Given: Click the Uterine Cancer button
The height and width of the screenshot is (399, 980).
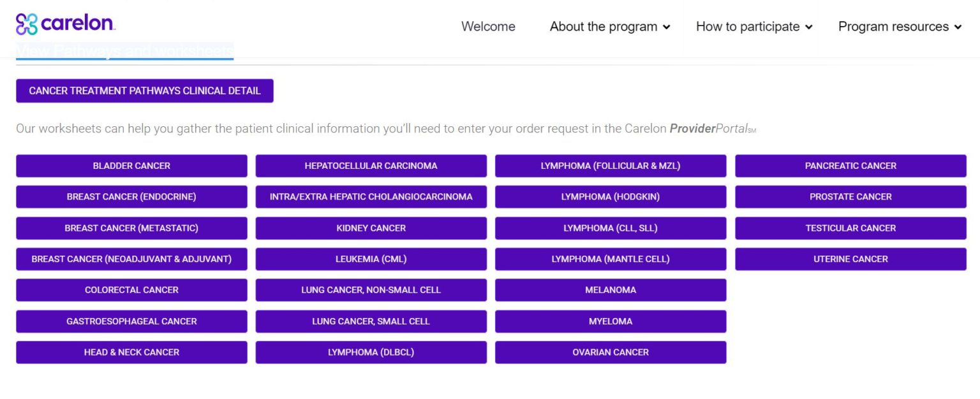Looking at the screenshot, I should point(850,259).
